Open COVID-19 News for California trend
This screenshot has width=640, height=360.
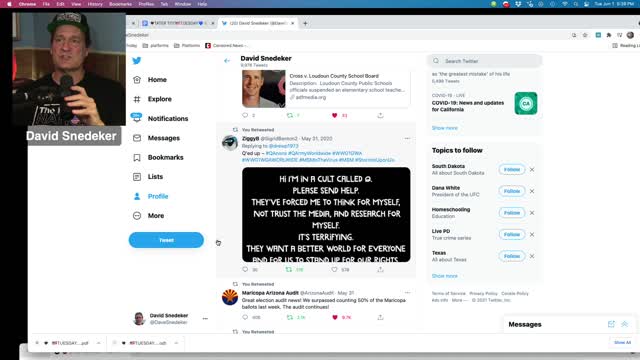coord(484,103)
